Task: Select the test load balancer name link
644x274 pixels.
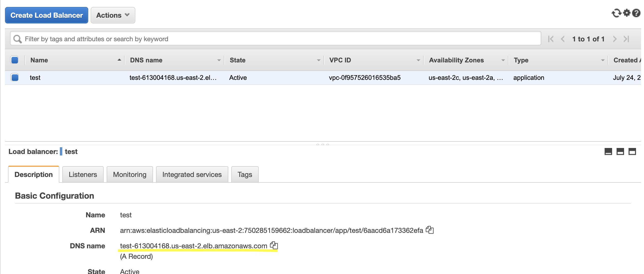Action: click(x=35, y=78)
